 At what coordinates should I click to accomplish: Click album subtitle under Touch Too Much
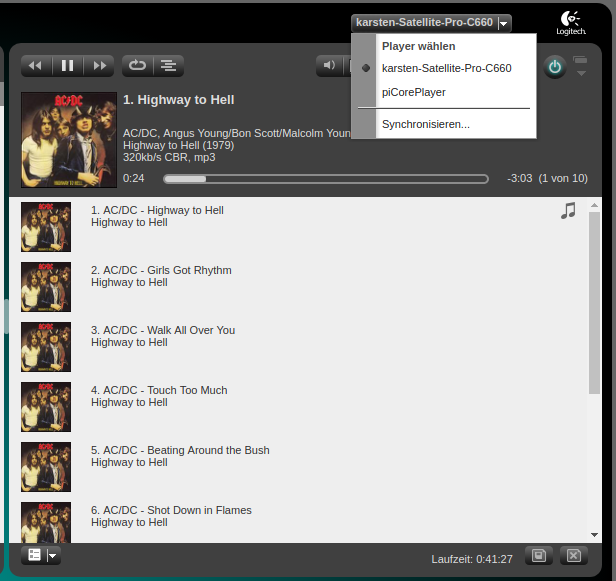tap(129, 403)
